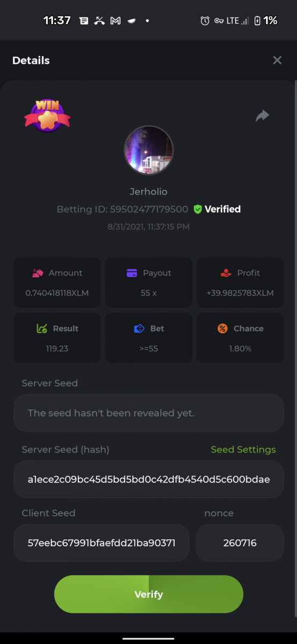
Task: Tap the Amount icon
Action: (x=38, y=273)
